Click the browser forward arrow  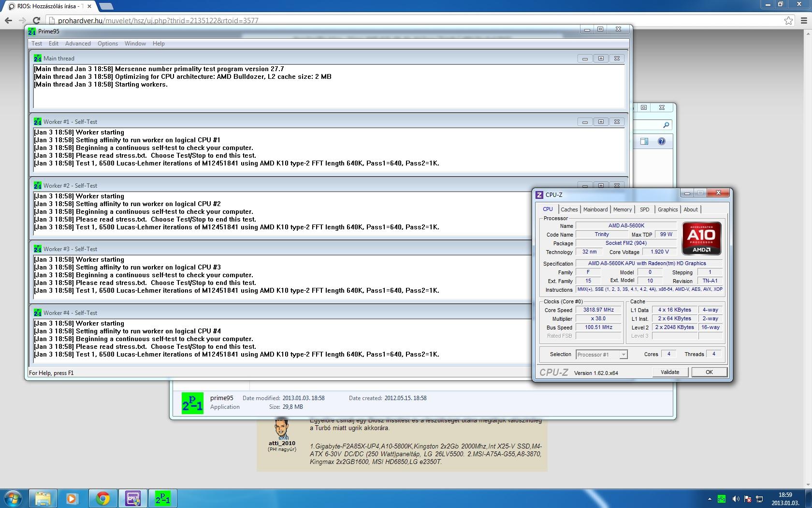pyautogui.click(x=22, y=20)
